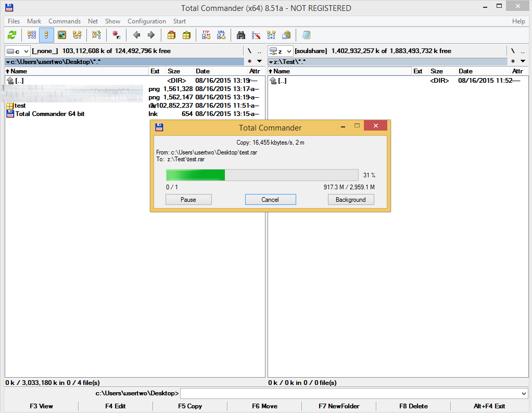This screenshot has width=532, height=413.
Task: Open the Mark menu
Action: pos(34,21)
